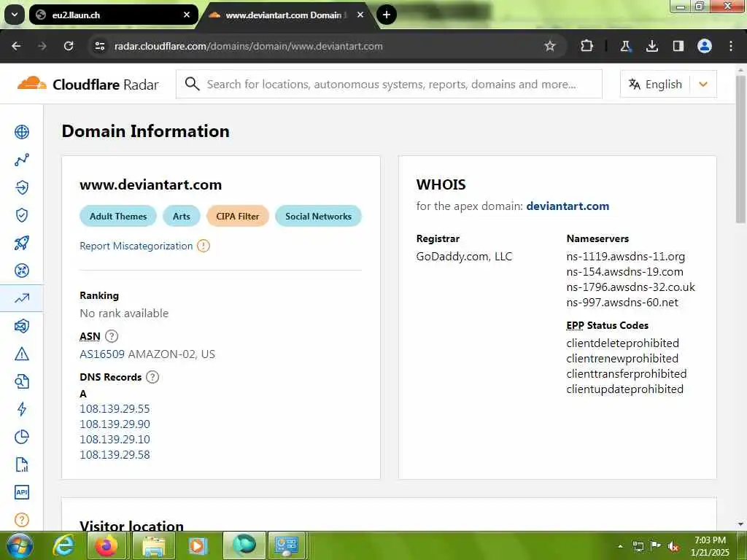Click the orange help question icon in sidebar
747x560 pixels.
tap(22, 520)
